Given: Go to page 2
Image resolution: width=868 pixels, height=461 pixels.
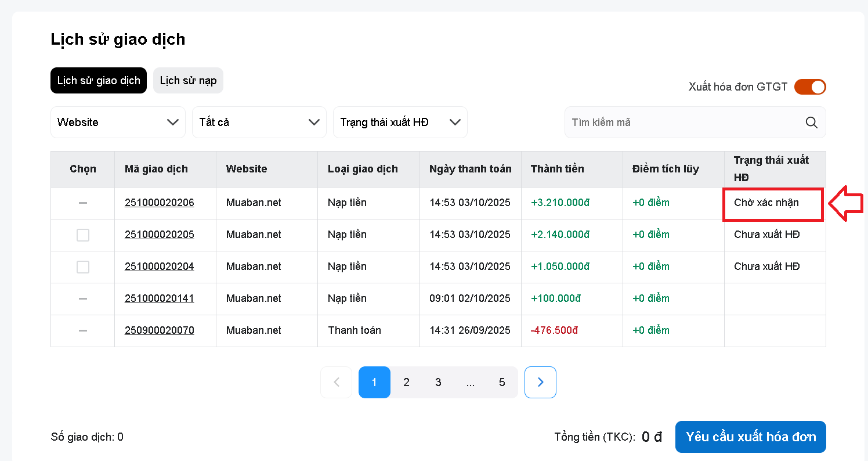Looking at the screenshot, I should point(406,382).
